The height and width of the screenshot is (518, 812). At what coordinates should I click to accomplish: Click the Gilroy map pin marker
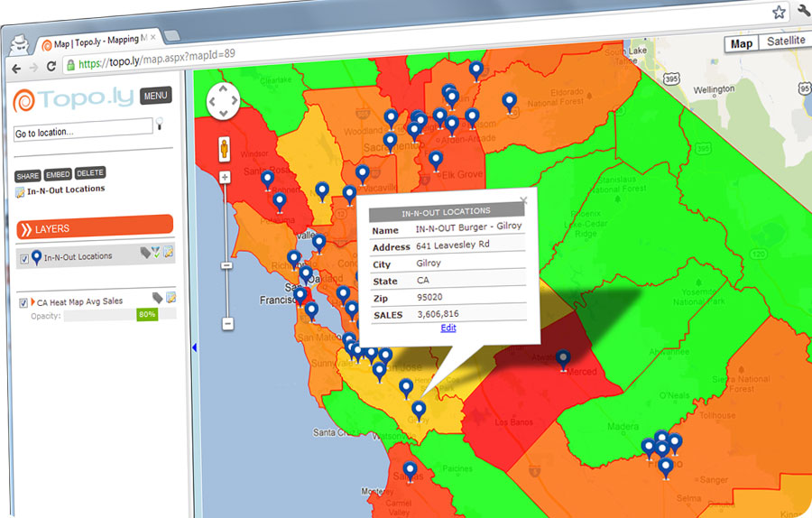pos(418,412)
